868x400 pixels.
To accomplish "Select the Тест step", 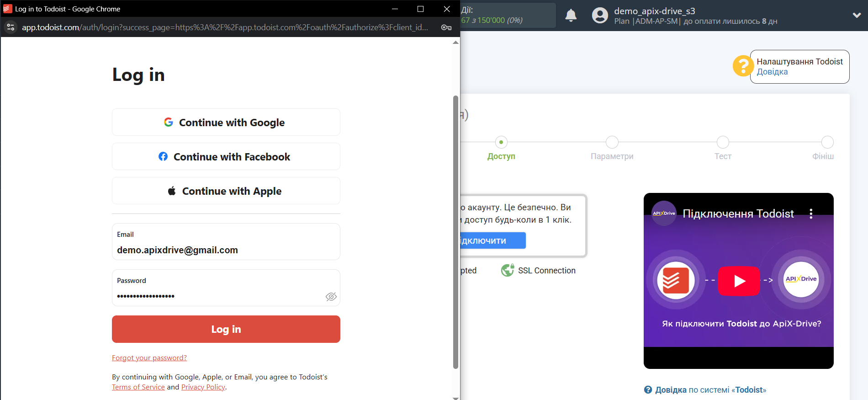I will pyautogui.click(x=723, y=148).
